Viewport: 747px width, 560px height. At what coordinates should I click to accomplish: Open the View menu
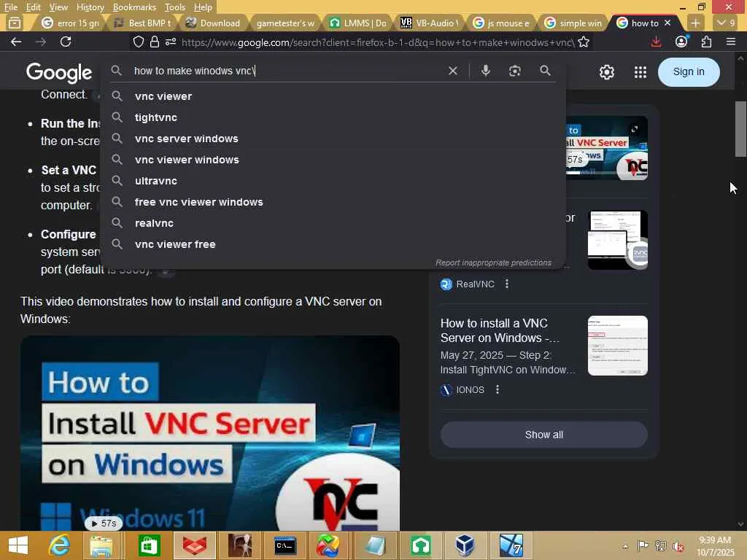coord(58,7)
